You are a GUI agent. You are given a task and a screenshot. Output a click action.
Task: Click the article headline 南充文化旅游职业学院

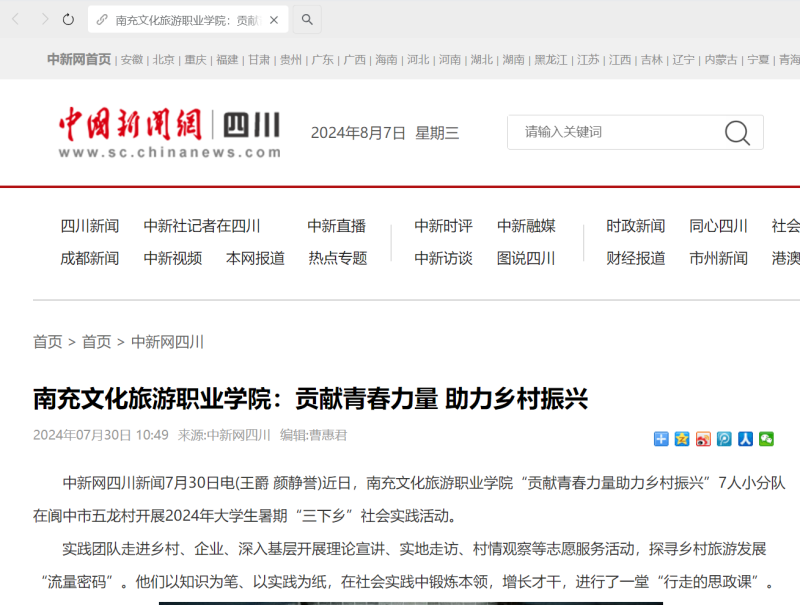(x=311, y=398)
